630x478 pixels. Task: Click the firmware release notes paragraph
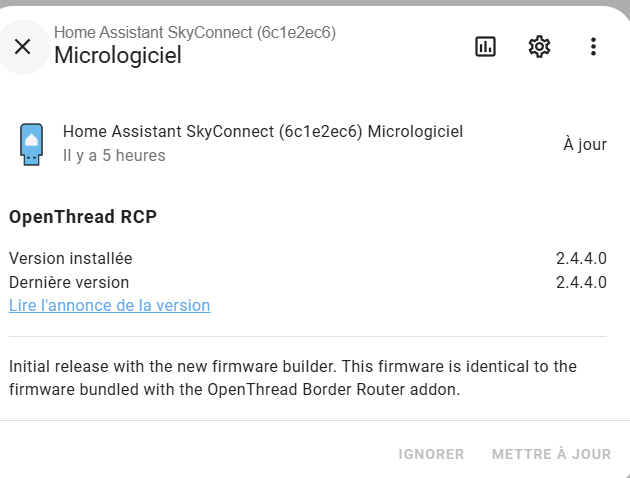pyautogui.click(x=293, y=378)
